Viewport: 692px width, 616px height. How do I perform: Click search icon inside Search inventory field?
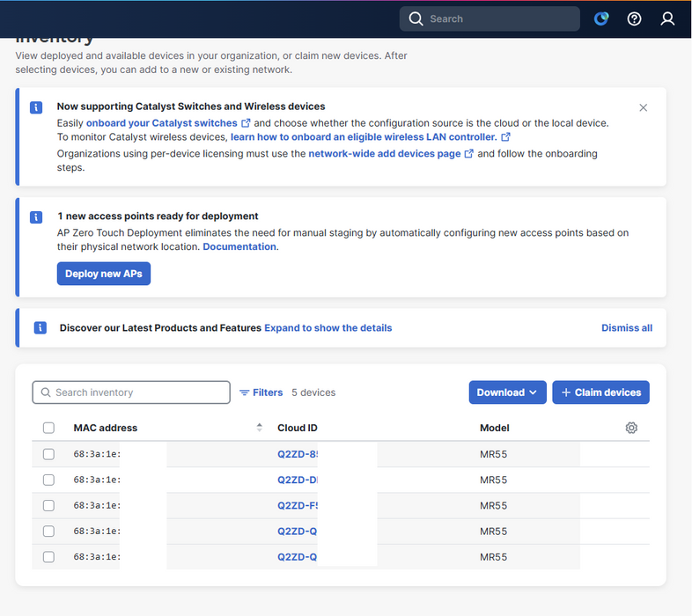click(x=46, y=392)
